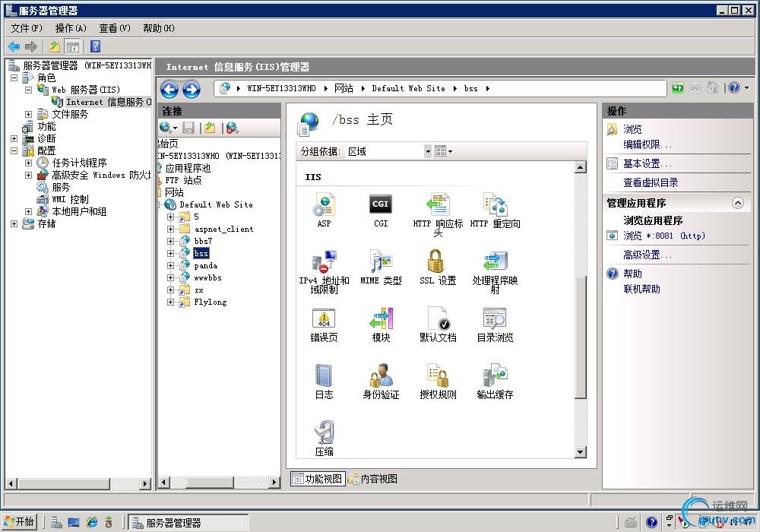
Task: Collapse the 管理应用程序 section
Action: [x=737, y=203]
